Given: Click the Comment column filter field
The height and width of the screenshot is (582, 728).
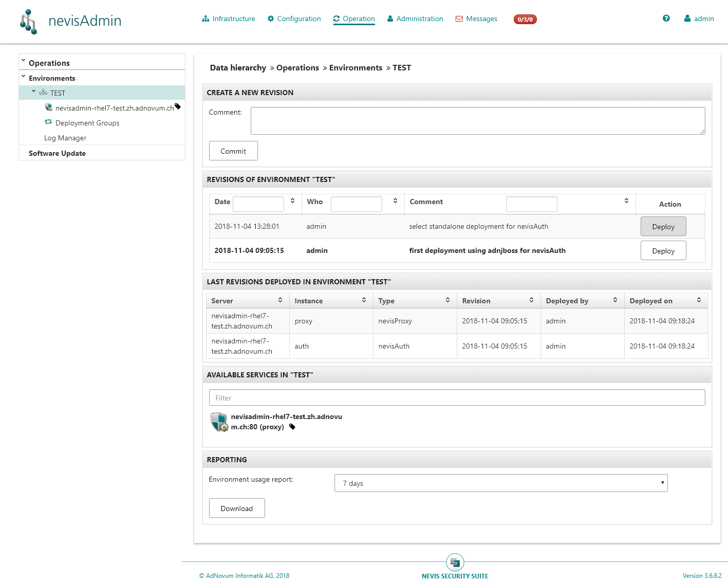Looking at the screenshot, I should click(x=532, y=204).
